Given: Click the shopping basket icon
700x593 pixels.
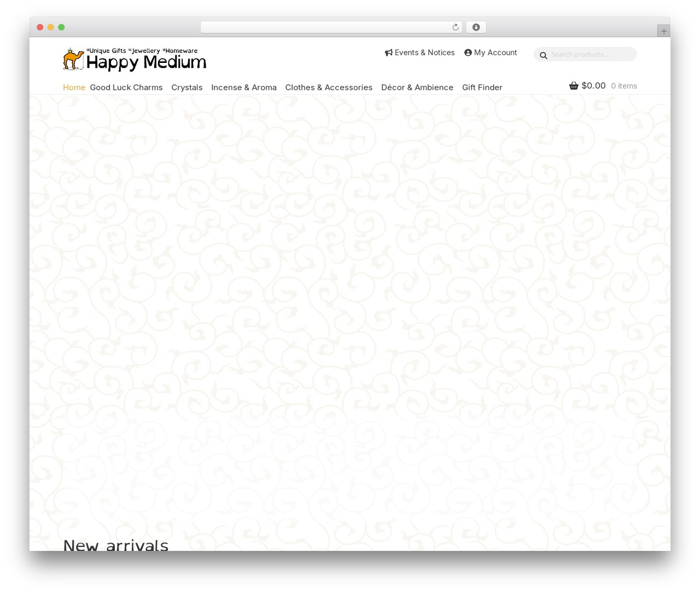Looking at the screenshot, I should (x=574, y=85).
